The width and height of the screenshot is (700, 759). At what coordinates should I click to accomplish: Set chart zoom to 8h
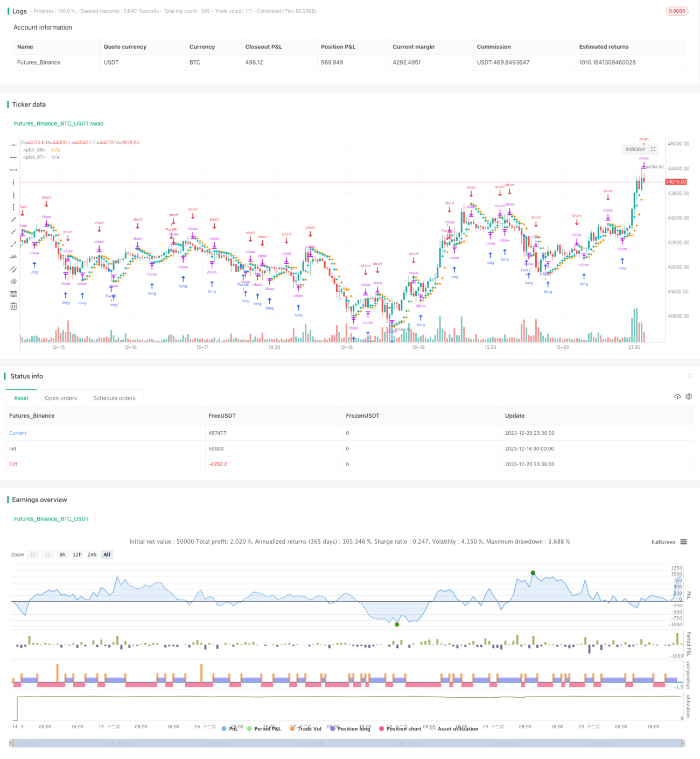(x=62, y=554)
